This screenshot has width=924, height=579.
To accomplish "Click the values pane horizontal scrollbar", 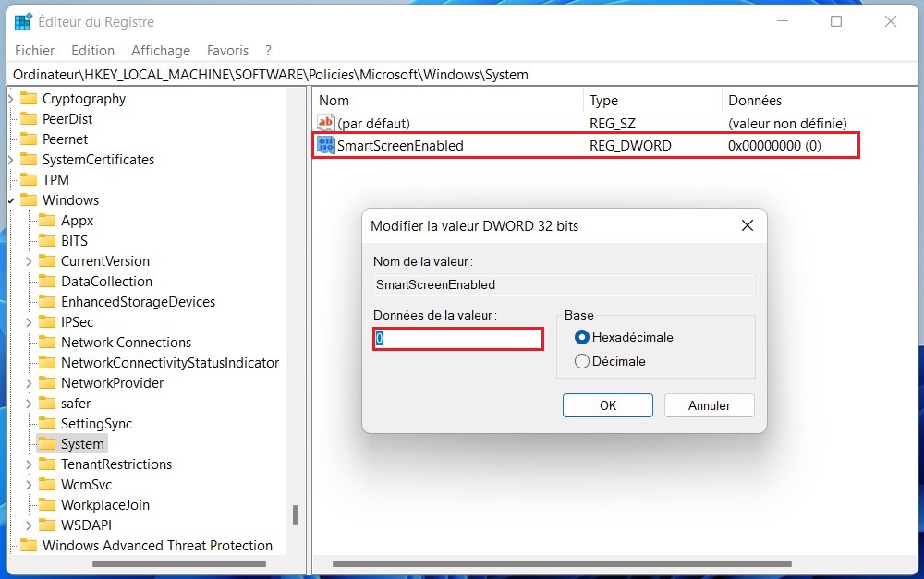I will (x=562, y=564).
